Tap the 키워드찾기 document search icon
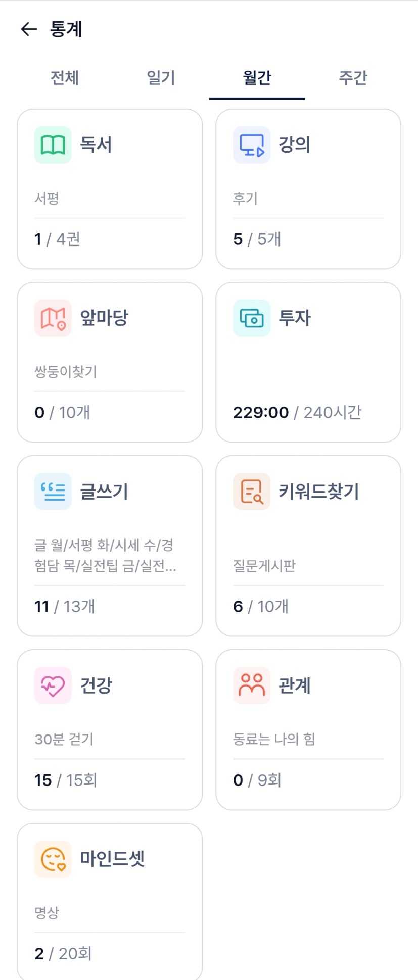The width and height of the screenshot is (418, 980). tap(252, 492)
